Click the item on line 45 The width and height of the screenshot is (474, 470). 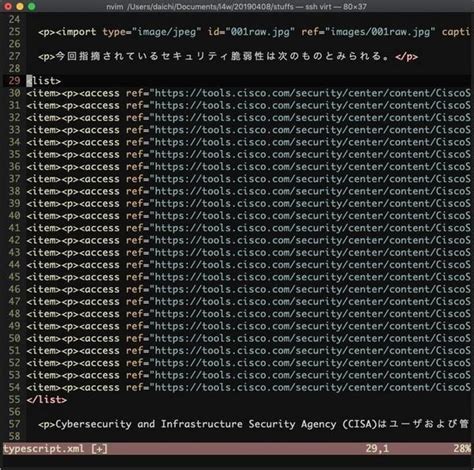tap(248, 277)
